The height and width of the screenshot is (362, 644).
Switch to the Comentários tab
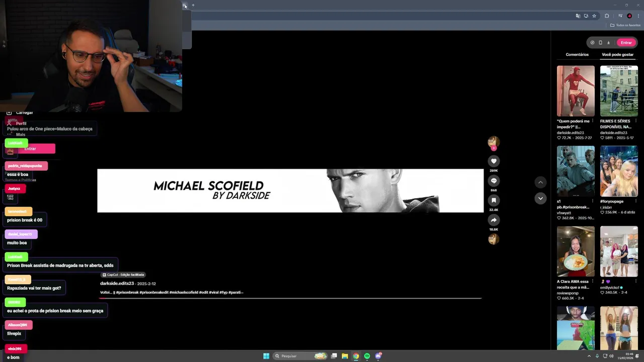[577, 54]
